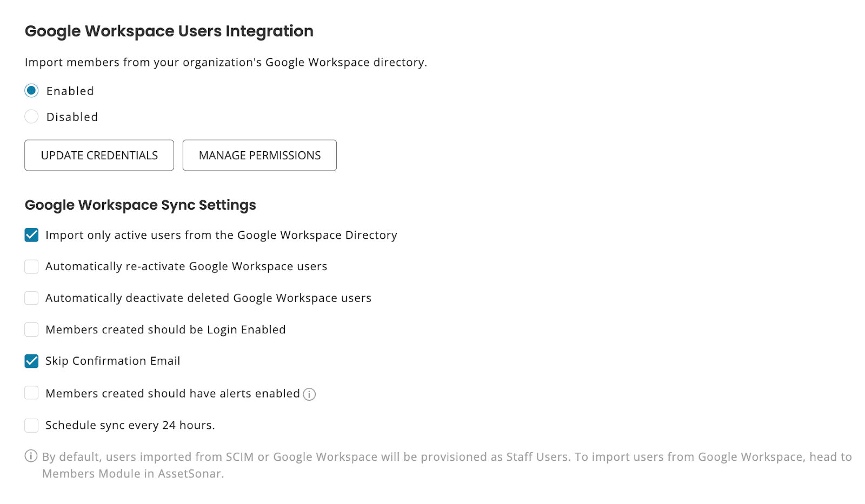Untick the Skip Confirmation Email checkbox

[31, 361]
